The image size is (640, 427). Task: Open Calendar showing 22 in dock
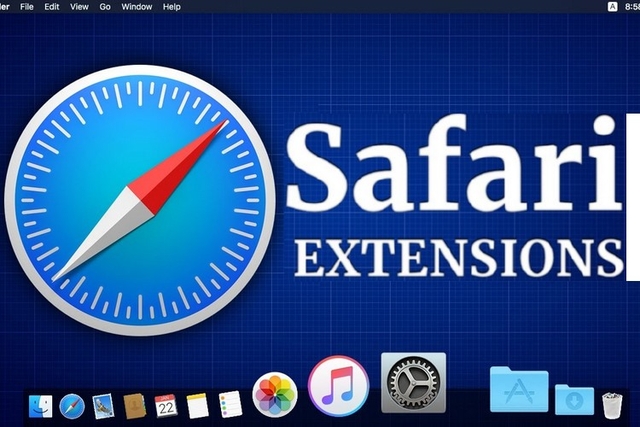(166, 405)
